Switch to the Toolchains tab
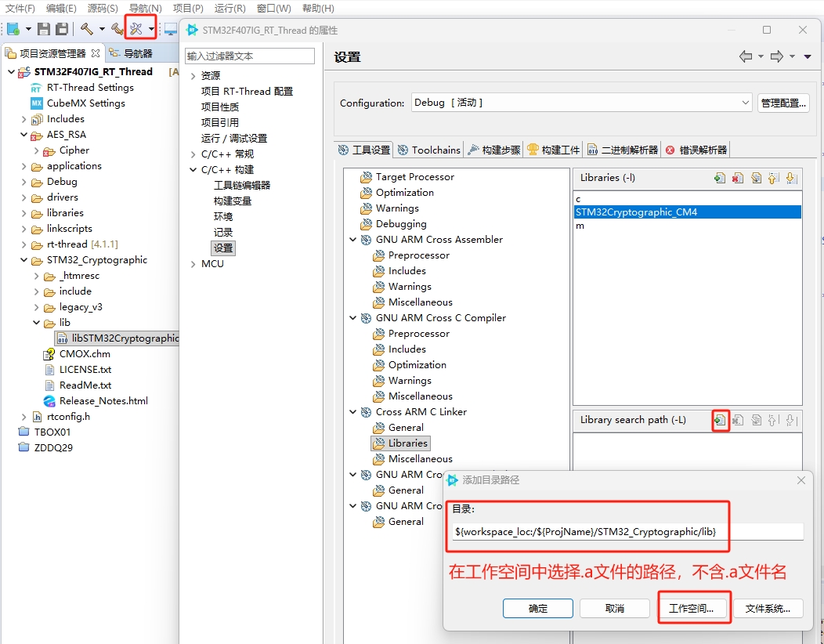Screen dimensions: 824x644 click(429, 150)
